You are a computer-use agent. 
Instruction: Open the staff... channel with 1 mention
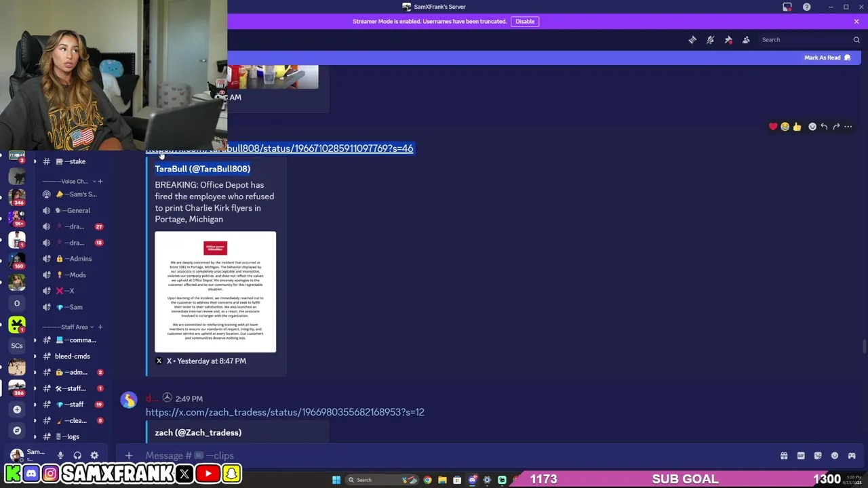point(72,388)
